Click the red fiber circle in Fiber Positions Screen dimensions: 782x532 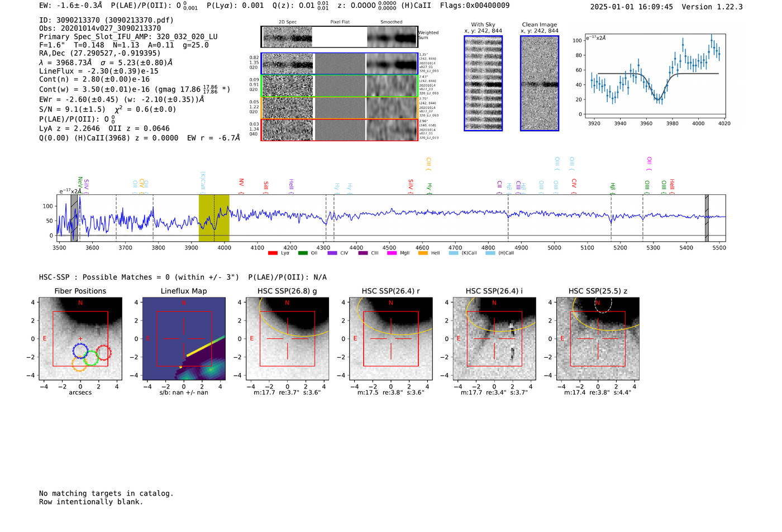pos(103,353)
